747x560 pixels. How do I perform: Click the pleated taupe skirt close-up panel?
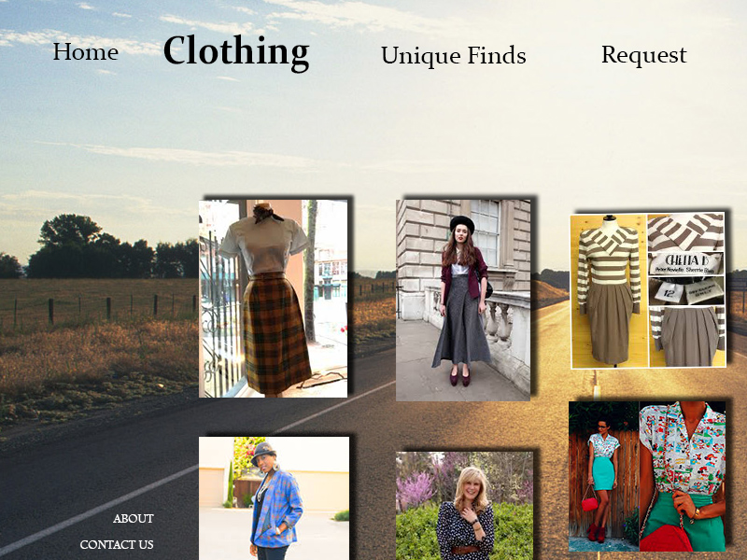tap(686, 337)
